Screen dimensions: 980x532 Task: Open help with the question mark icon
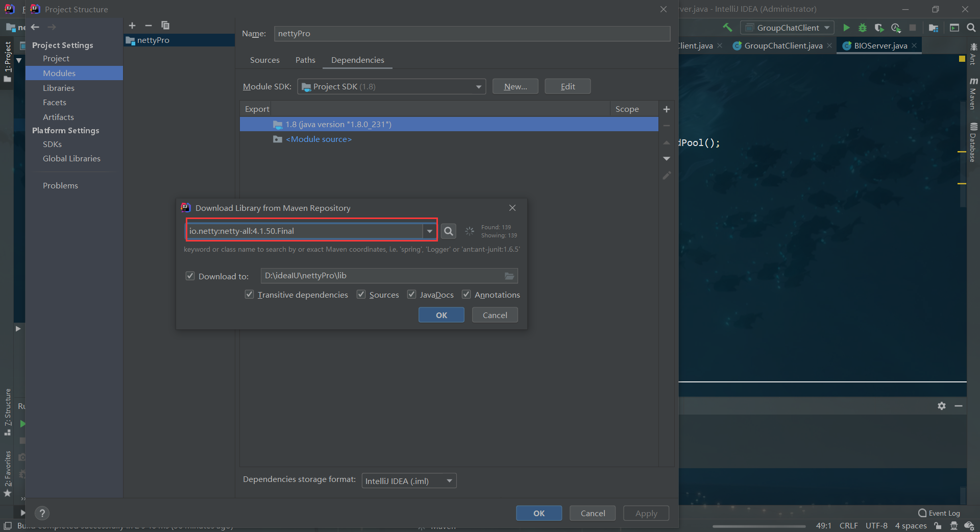(x=42, y=513)
